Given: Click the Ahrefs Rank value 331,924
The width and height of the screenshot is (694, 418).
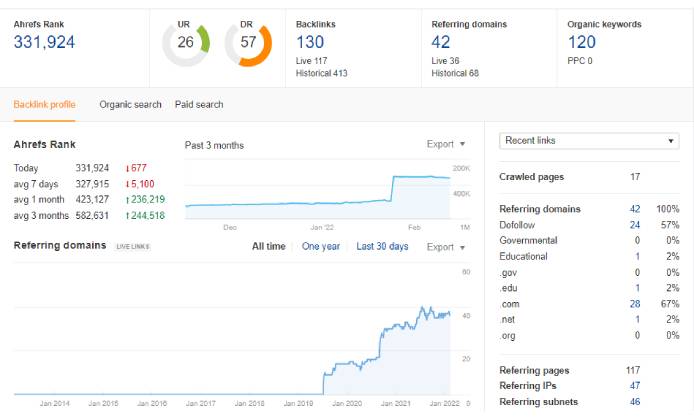Looking at the screenshot, I should [44, 42].
